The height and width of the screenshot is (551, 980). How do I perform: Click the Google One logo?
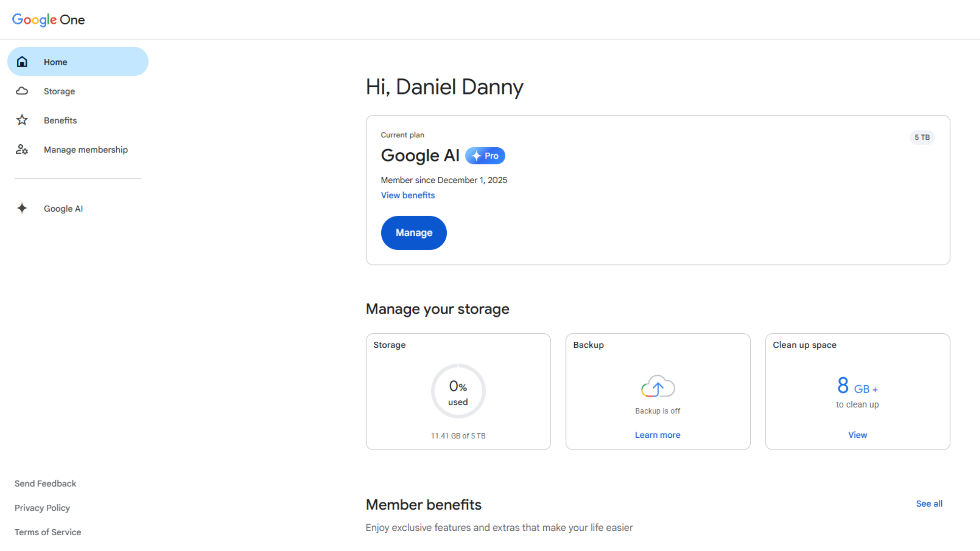point(48,20)
